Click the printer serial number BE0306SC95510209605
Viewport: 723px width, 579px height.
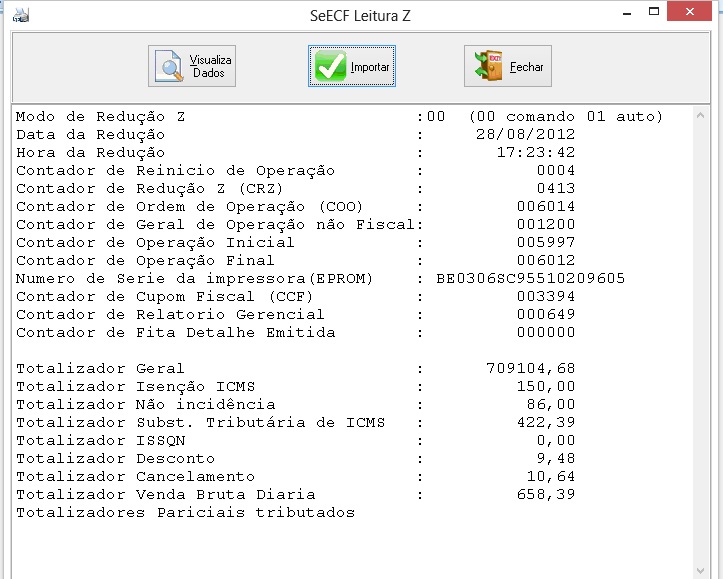tap(530, 279)
